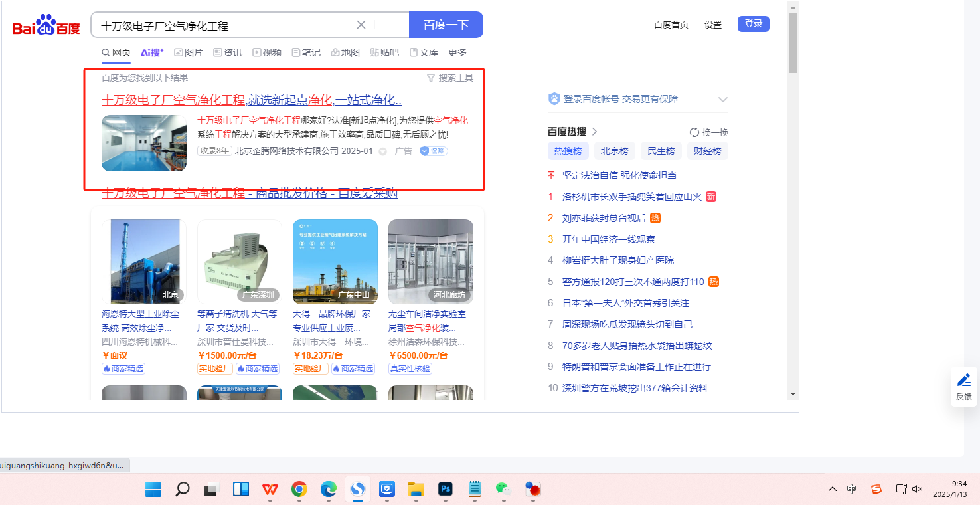Open WeChat from the taskbar
The height and width of the screenshot is (505, 980).
click(503, 490)
